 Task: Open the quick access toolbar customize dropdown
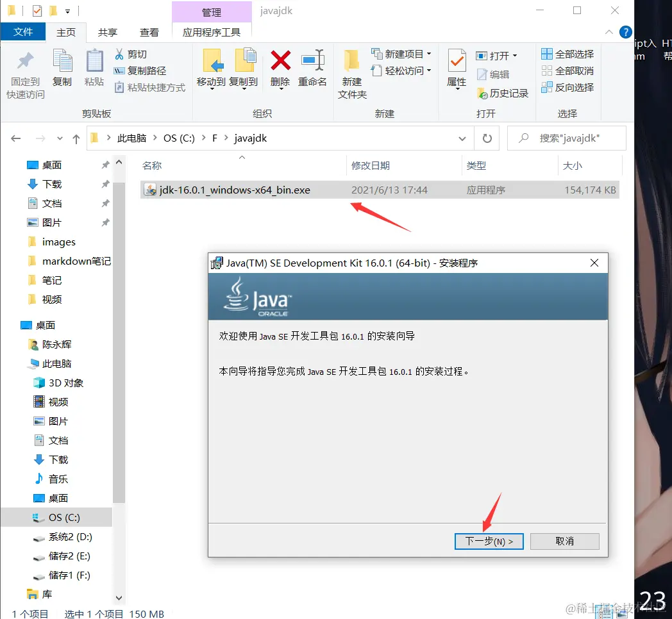point(68,11)
